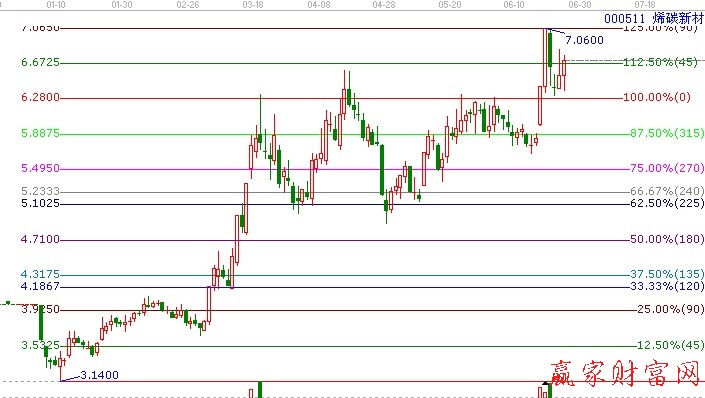
Task: Click the 5.8875 price axis value
Action: [40, 133]
